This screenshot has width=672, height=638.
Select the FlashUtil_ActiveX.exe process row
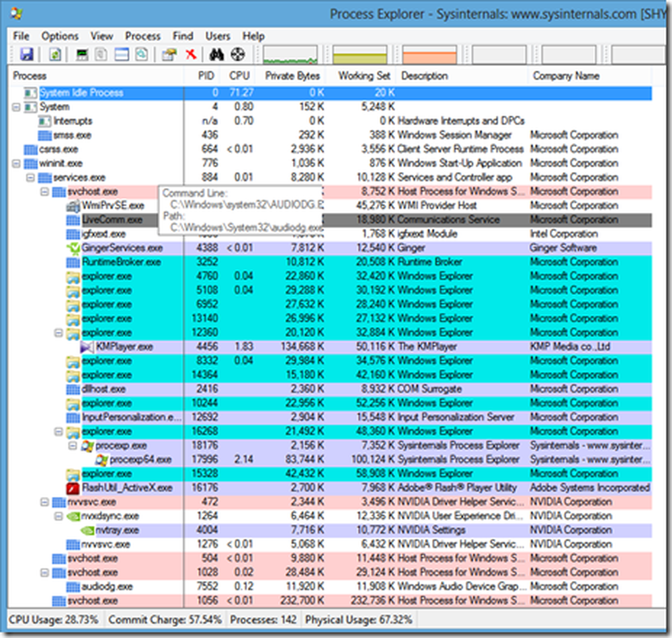click(x=126, y=488)
